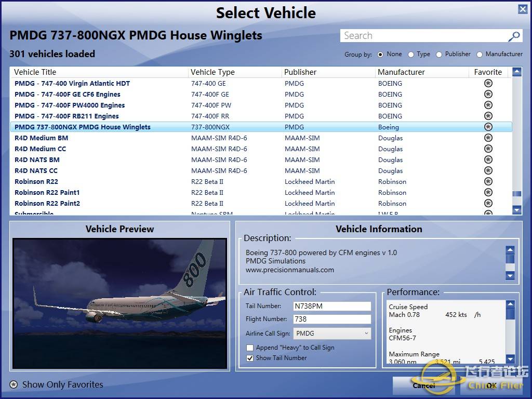Screen dimensions: 532x399
Task: Favorite the Robinson R22 Paint2 row
Action: coord(488,203)
